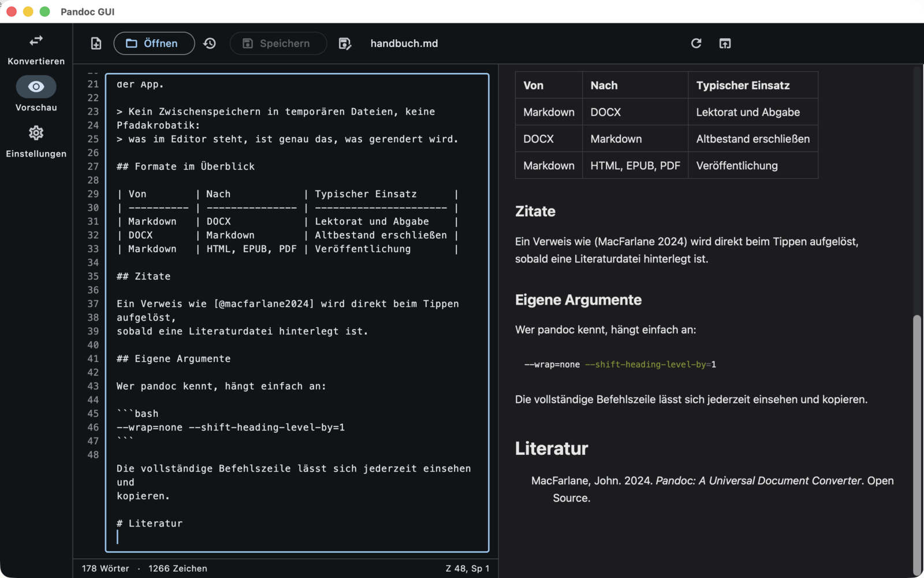The width and height of the screenshot is (924, 578).
Task: Click the 'Z 48, Sp 1' cursor position
Action: [x=467, y=569]
